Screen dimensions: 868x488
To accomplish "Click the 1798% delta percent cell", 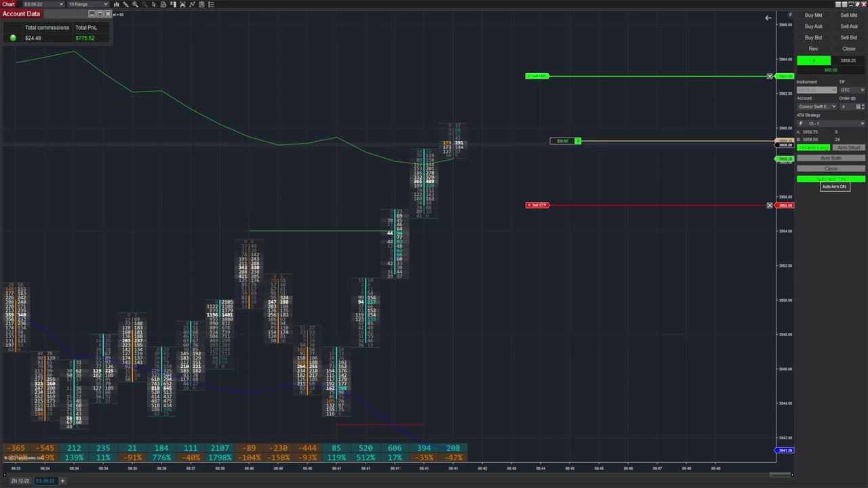I will pyautogui.click(x=220, y=457).
